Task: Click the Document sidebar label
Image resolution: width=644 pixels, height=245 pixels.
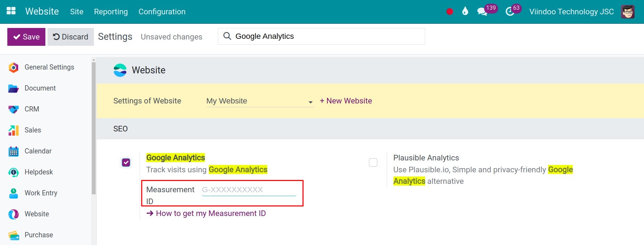Action: [40, 88]
